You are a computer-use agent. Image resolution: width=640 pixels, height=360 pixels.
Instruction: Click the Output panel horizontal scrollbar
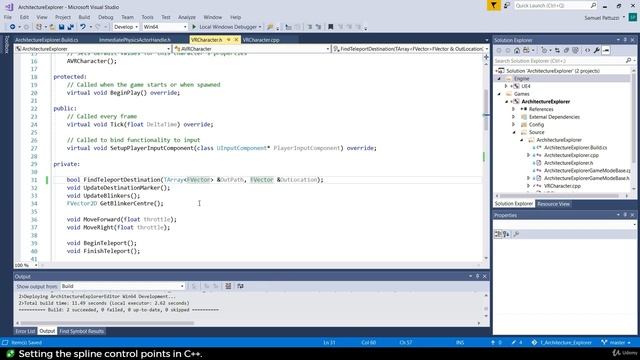106,323
